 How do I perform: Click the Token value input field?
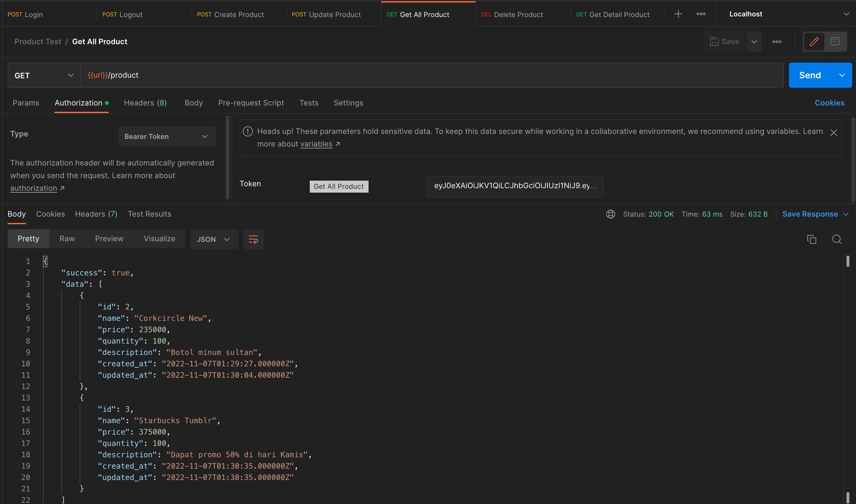click(514, 186)
